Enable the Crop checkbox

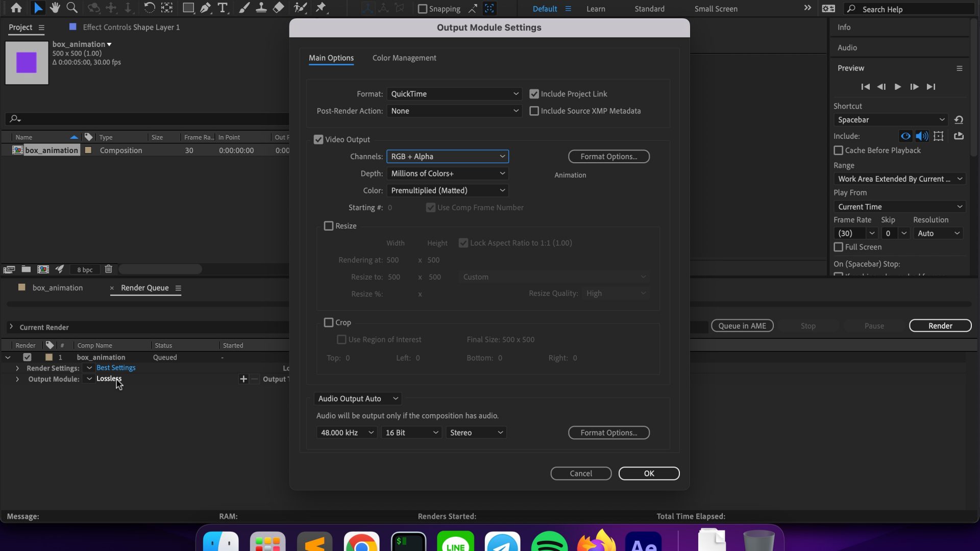329,322
